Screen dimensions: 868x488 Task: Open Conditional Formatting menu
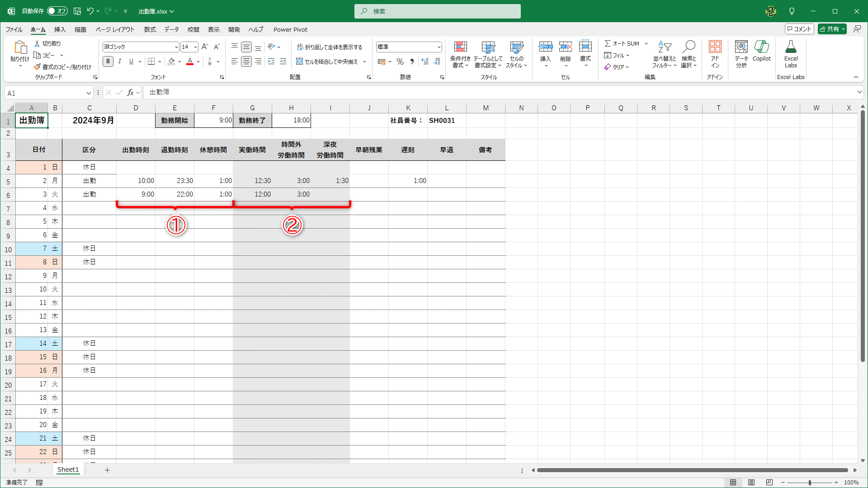tap(460, 55)
